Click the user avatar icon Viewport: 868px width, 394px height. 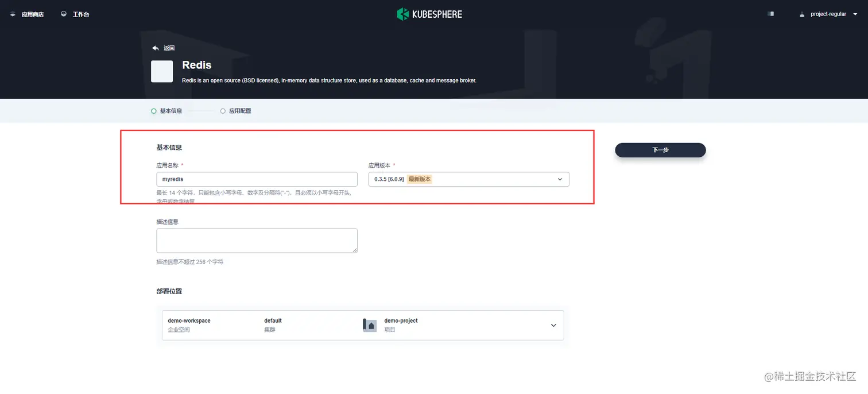coord(802,14)
